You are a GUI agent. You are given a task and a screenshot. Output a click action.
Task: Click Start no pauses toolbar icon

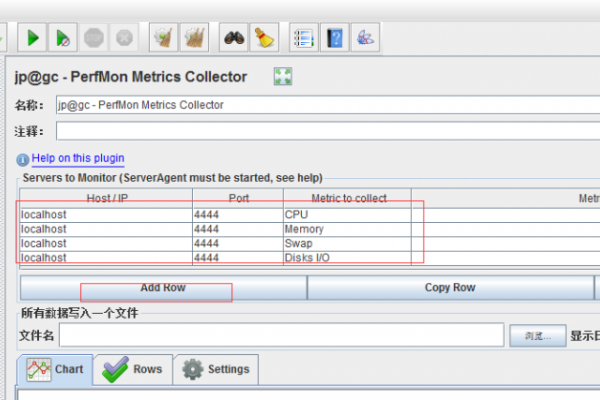click(63, 39)
